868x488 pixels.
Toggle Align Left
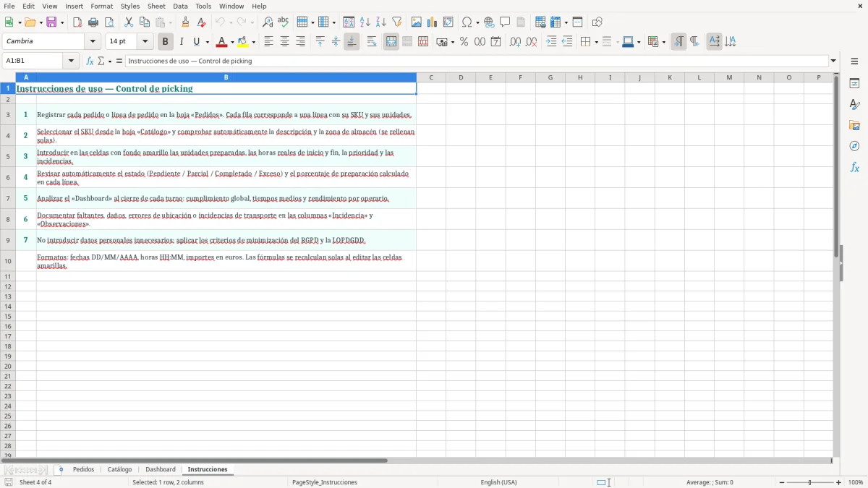(x=268, y=42)
